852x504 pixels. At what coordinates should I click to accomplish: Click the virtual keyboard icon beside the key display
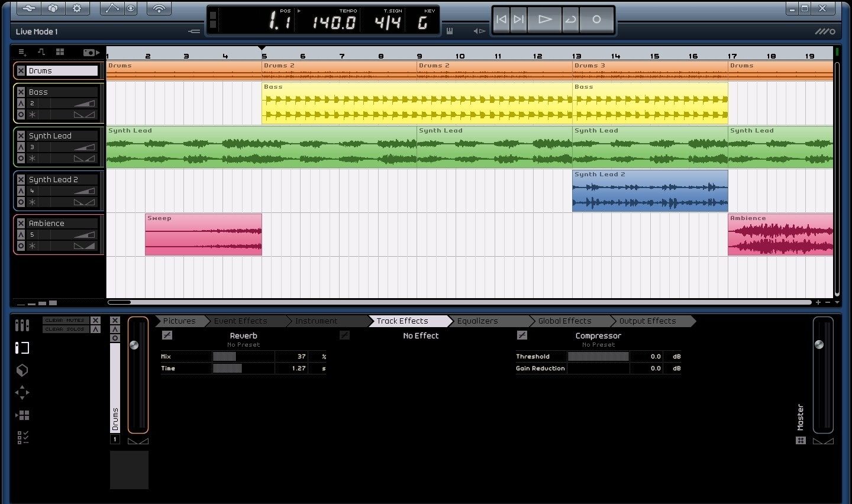pos(450,31)
